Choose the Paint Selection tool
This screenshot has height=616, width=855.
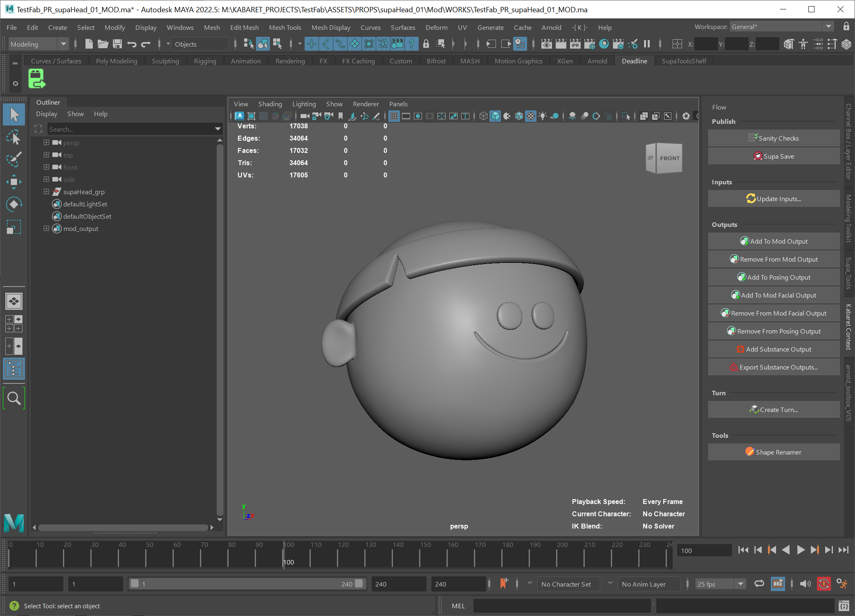click(x=14, y=160)
